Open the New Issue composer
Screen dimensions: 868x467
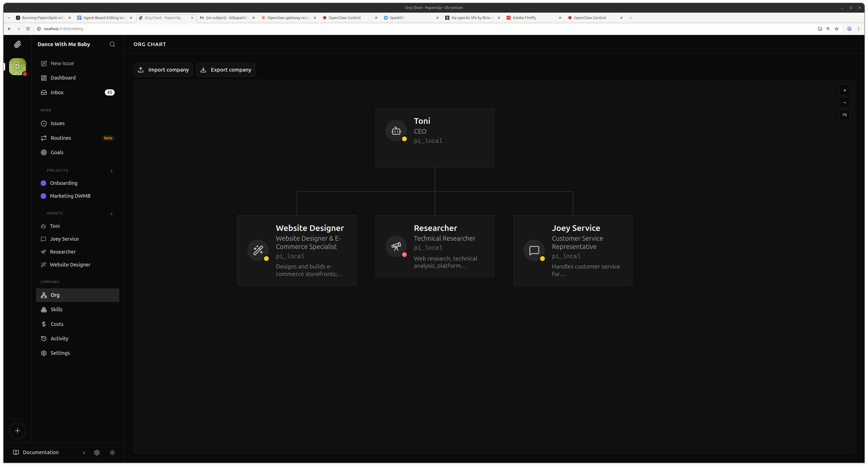pyautogui.click(x=62, y=63)
